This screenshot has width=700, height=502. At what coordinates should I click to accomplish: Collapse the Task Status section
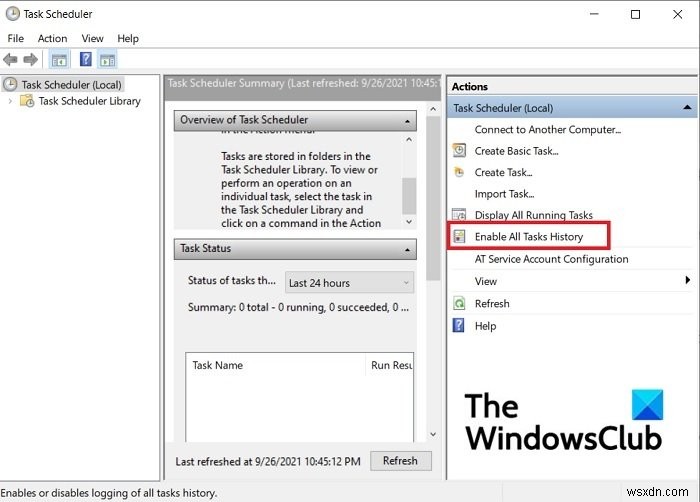coord(407,250)
